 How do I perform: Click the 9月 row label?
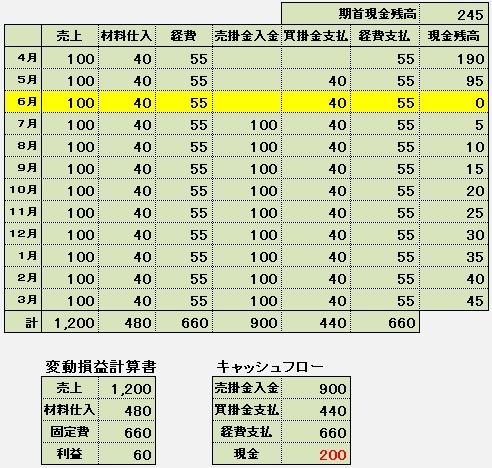click(x=23, y=168)
